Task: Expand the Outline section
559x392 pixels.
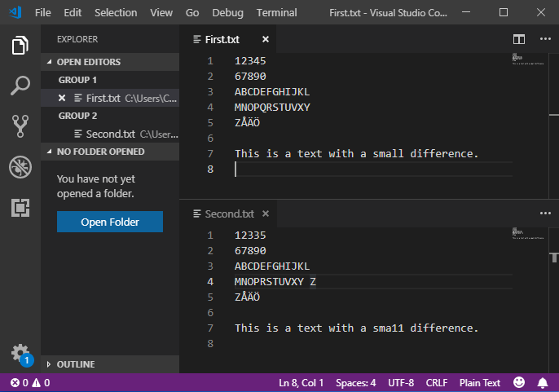Action: coord(75,364)
